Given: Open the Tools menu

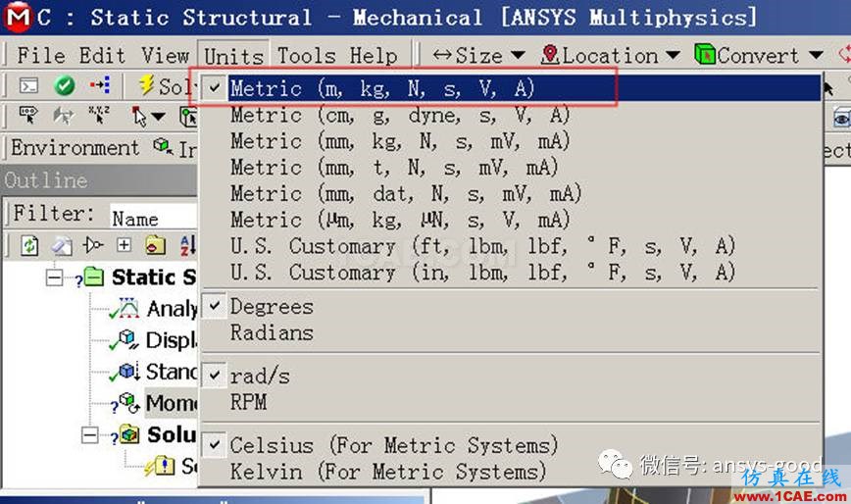Looking at the screenshot, I should [x=307, y=55].
